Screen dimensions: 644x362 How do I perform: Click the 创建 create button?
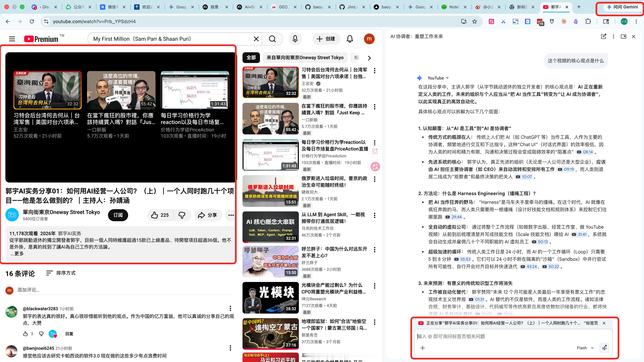pos(326,39)
